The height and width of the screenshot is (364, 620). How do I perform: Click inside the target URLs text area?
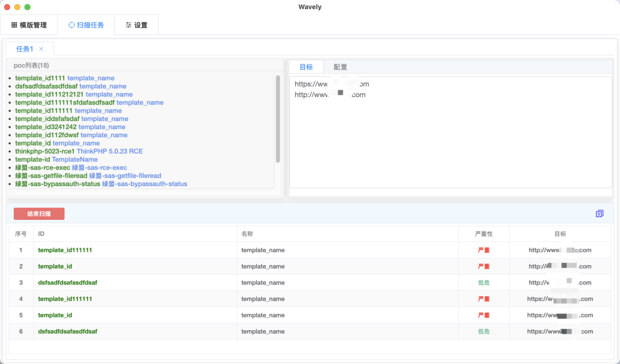coord(451,132)
